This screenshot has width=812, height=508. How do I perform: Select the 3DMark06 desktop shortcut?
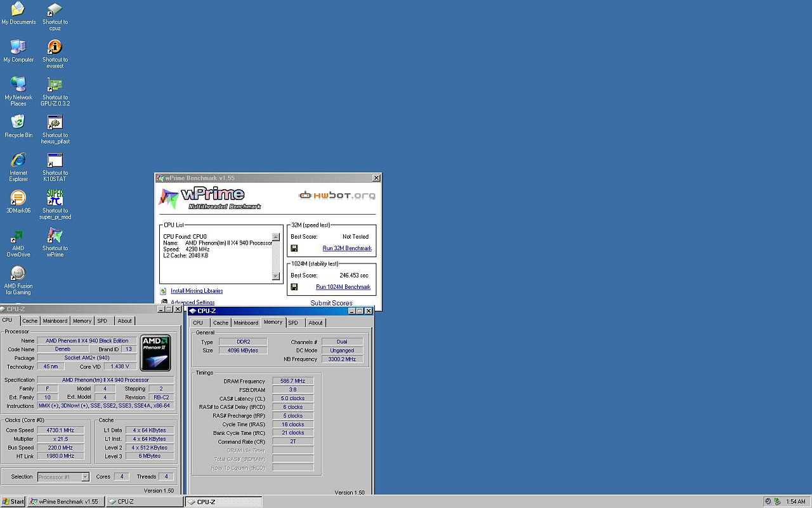tap(18, 202)
